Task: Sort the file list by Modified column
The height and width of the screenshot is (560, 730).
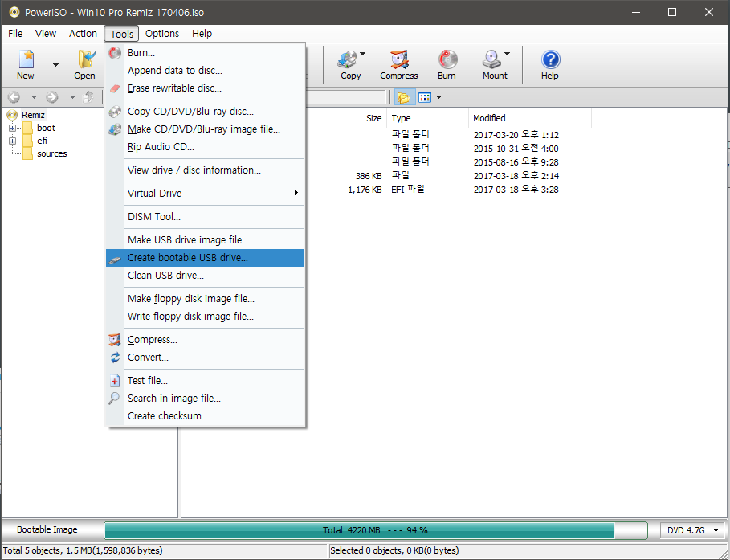Action: tap(489, 118)
